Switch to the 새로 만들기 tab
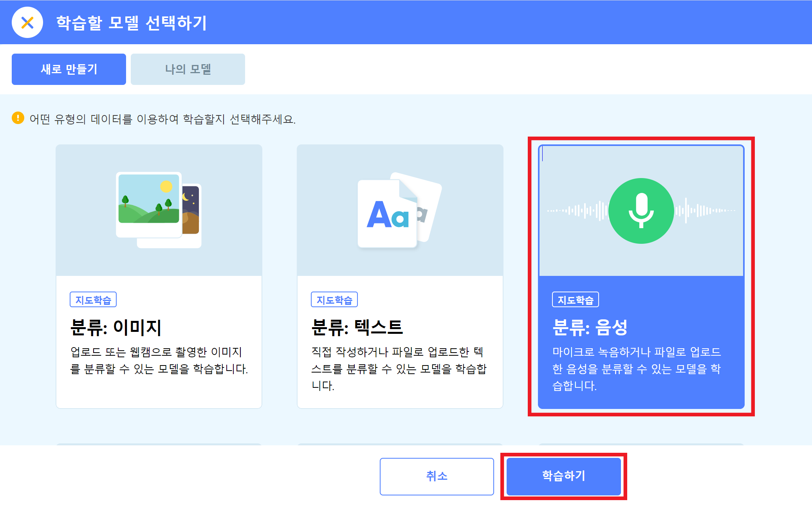The width and height of the screenshot is (812, 506). pyautogui.click(x=69, y=69)
